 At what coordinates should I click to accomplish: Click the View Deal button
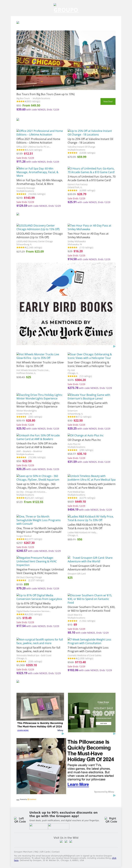(108, 101)
